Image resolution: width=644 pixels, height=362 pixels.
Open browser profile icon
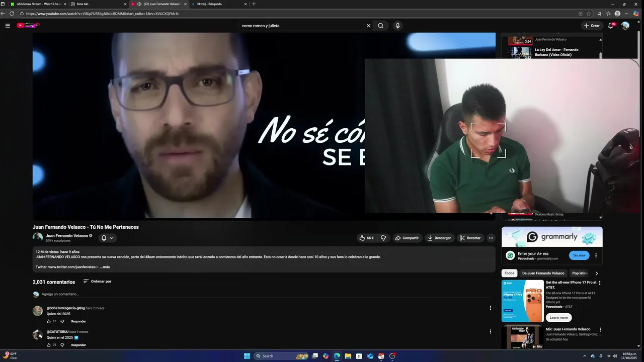coord(617,14)
